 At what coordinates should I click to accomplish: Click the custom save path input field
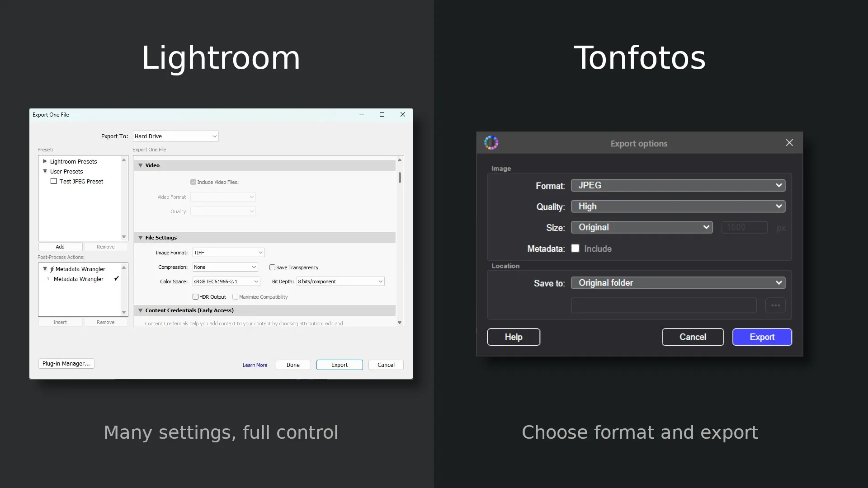pyautogui.click(x=664, y=305)
